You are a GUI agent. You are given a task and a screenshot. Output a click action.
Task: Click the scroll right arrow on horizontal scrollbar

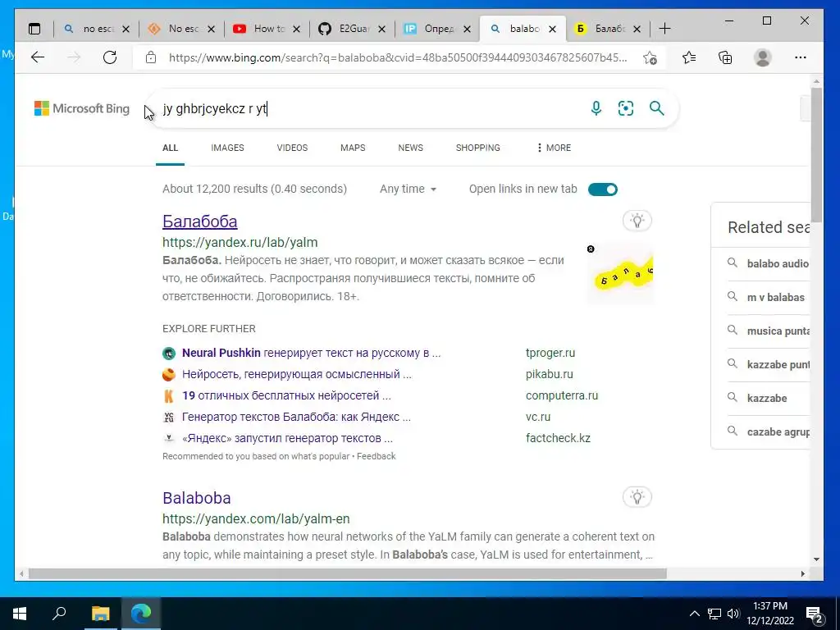click(x=802, y=573)
